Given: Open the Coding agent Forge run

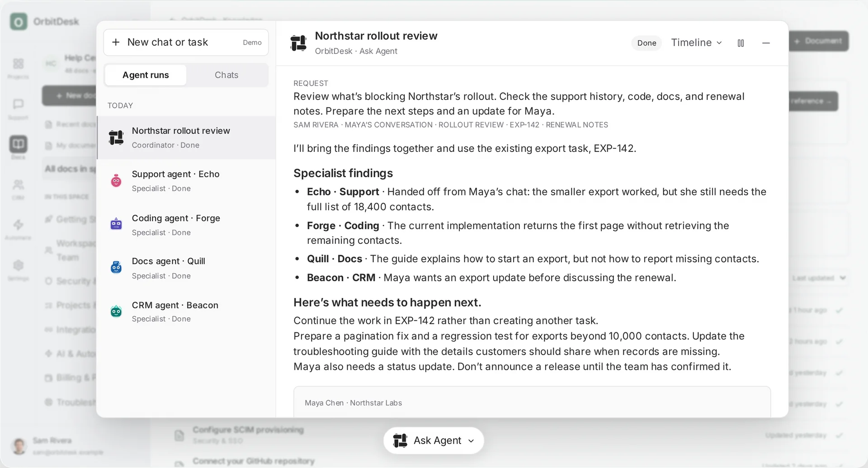Looking at the screenshot, I should [x=186, y=225].
